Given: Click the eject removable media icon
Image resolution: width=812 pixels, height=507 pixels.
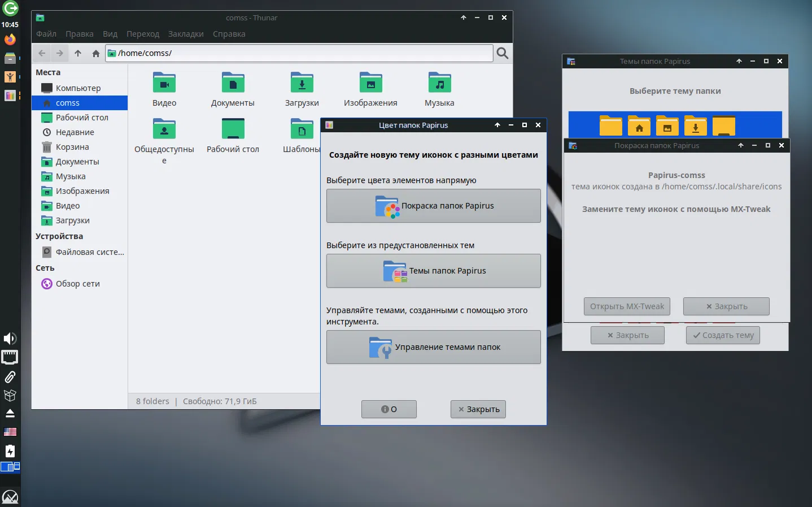Looking at the screenshot, I should click(10, 413).
